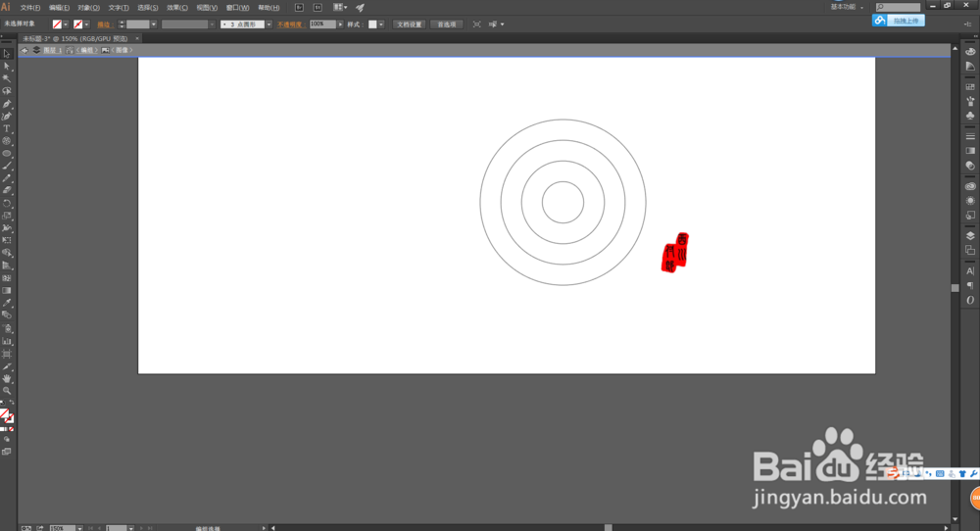Viewport: 980px width, 531px height.
Task: Open the 视图 menu
Action: click(207, 8)
